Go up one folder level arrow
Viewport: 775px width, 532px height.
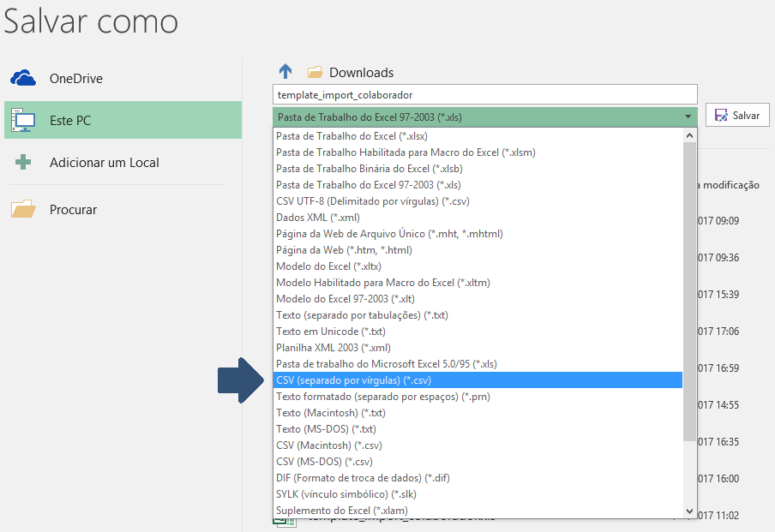[285, 72]
